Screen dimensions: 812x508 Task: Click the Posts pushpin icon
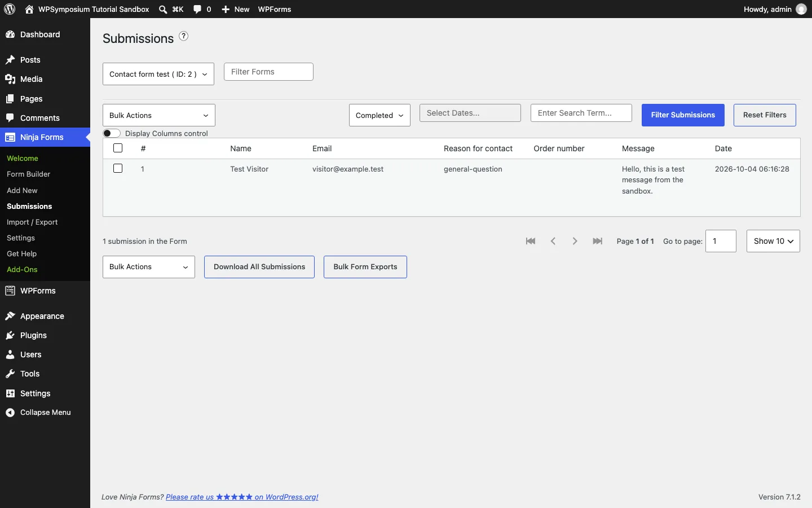[10, 60]
